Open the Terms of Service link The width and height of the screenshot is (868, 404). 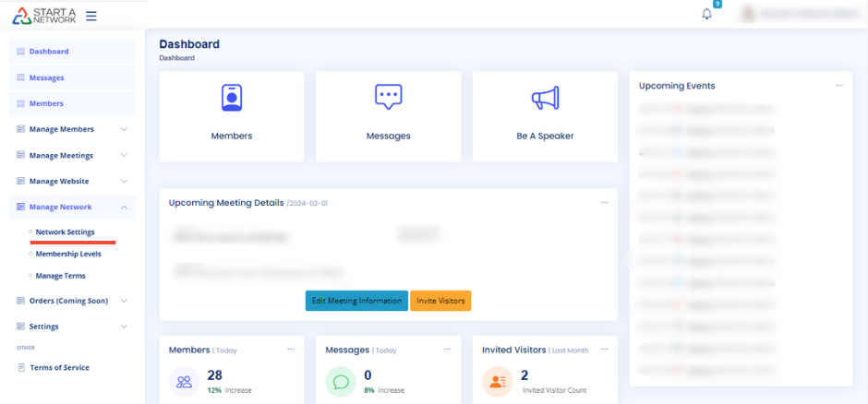(x=59, y=367)
